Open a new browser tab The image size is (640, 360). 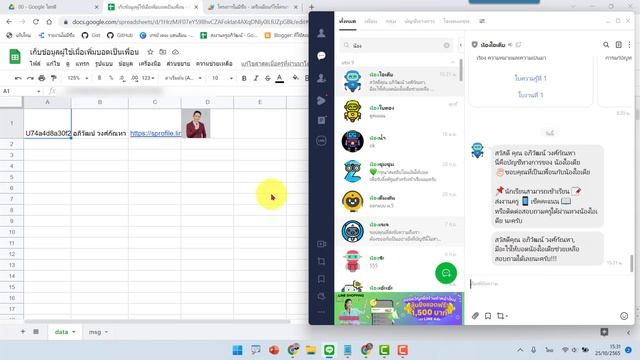311,7
